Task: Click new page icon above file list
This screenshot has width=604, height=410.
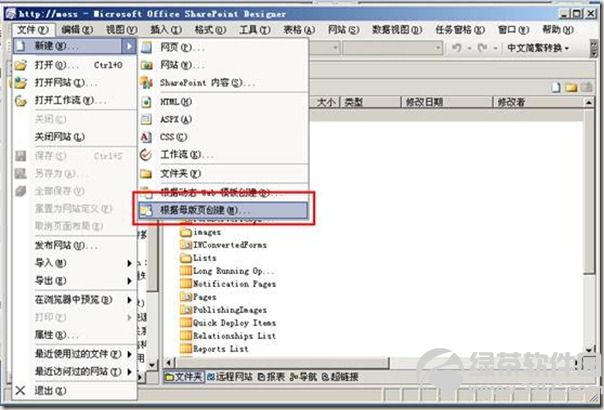Action: coord(555,87)
